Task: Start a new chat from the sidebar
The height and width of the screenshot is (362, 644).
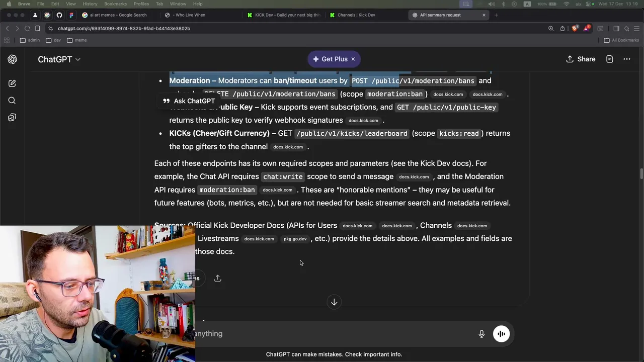Action: (x=12, y=83)
